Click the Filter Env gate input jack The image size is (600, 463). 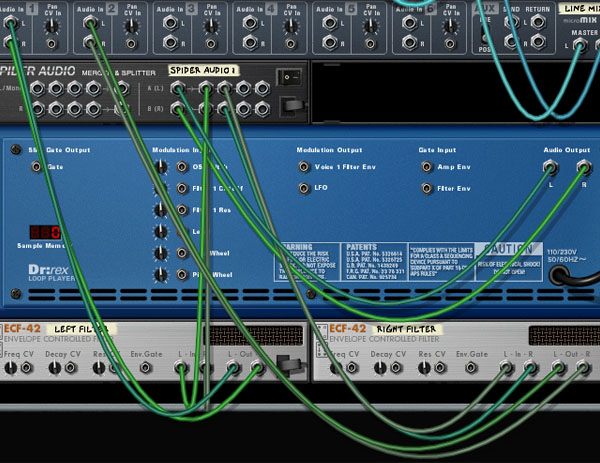pos(427,187)
